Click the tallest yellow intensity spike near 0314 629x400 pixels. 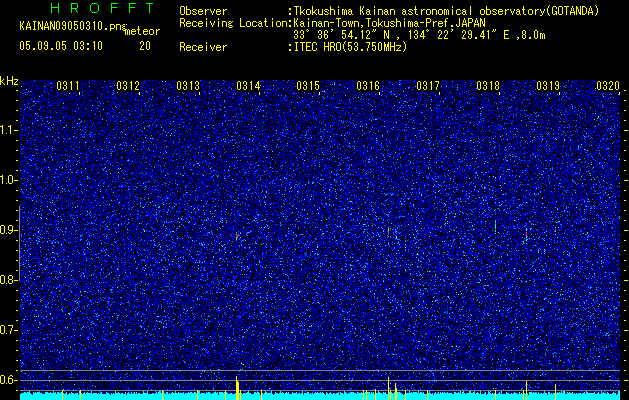(x=237, y=388)
